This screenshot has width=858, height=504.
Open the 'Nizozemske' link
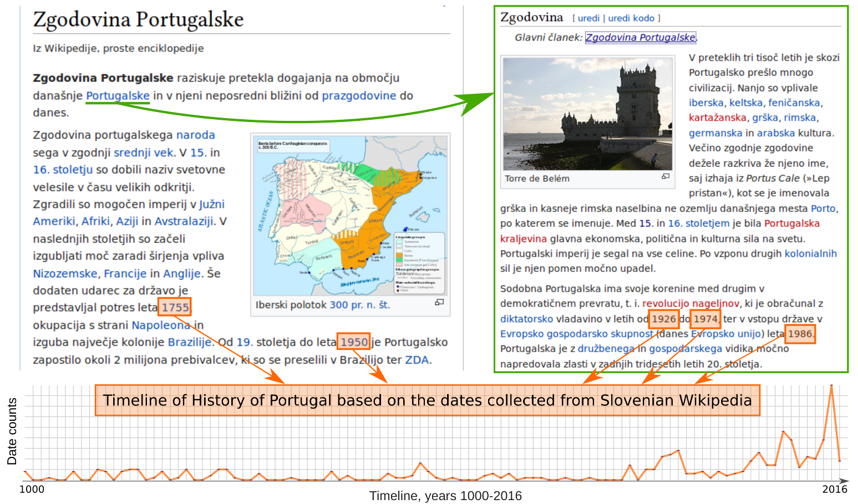(x=65, y=273)
